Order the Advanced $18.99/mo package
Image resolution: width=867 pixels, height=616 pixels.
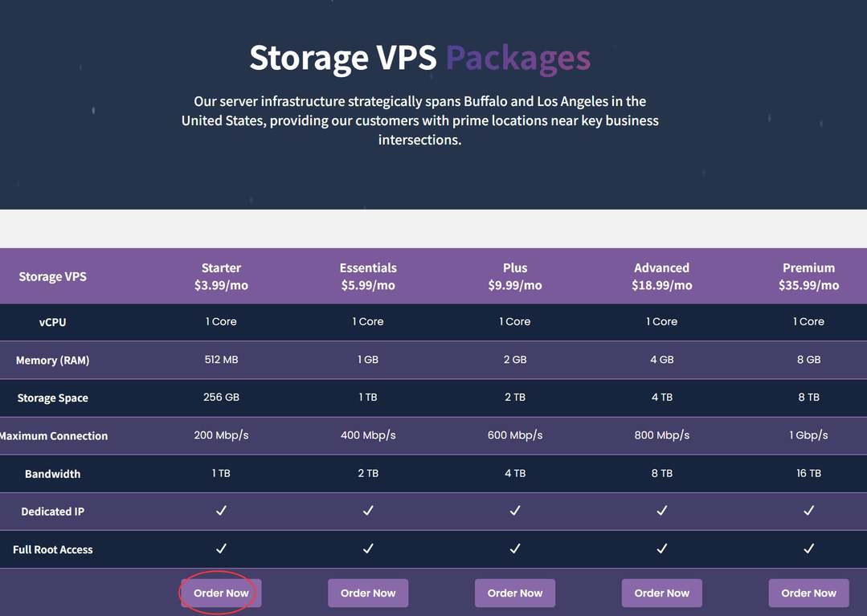(661, 594)
